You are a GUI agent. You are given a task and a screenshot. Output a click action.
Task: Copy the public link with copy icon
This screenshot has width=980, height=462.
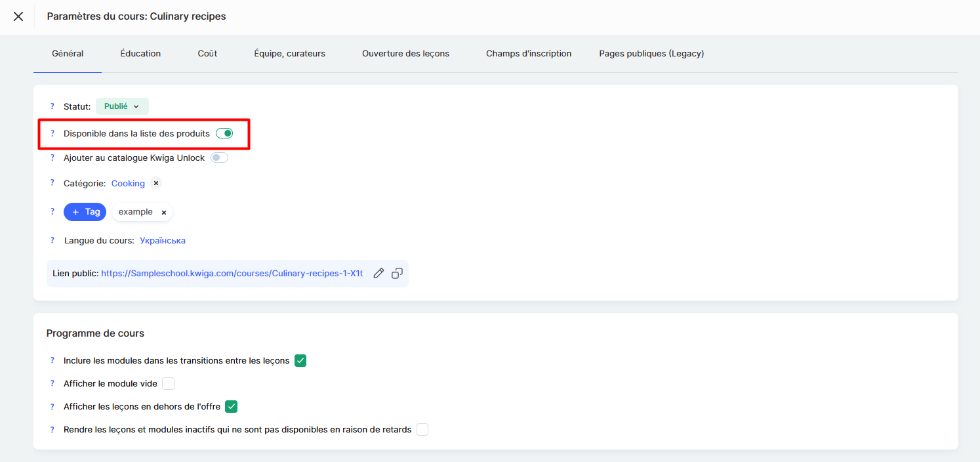point(397,274)
